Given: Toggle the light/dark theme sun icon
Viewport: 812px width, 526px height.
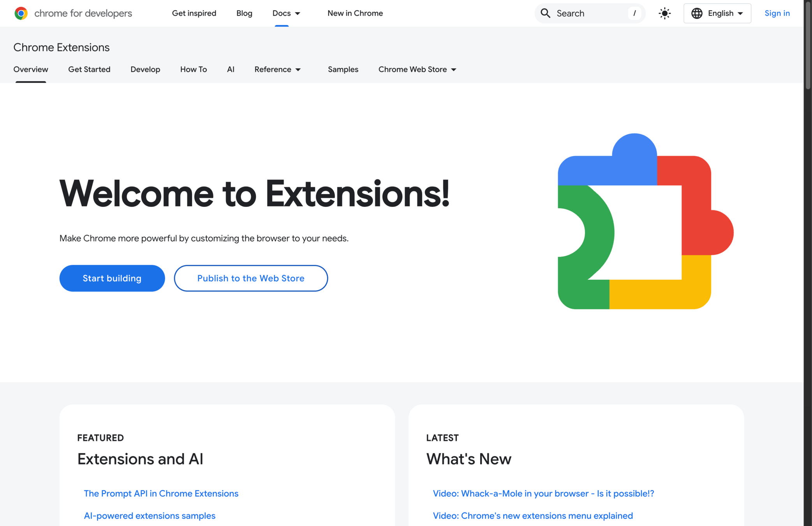Looking at the screenshot, I should tap(664, 13).
